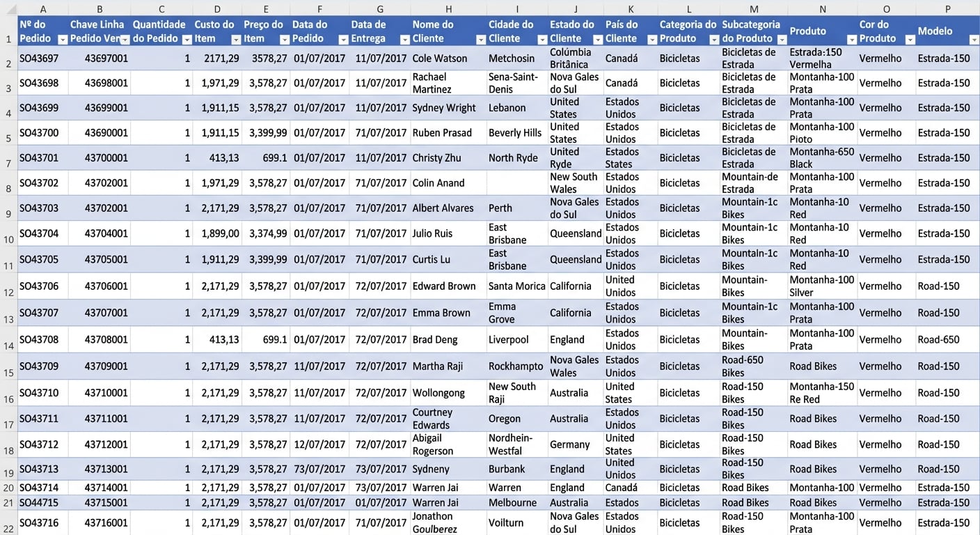Open the Chave Linha Pedido filter arrow
Screen dimensions: 980x535
(x=125, y=40)
